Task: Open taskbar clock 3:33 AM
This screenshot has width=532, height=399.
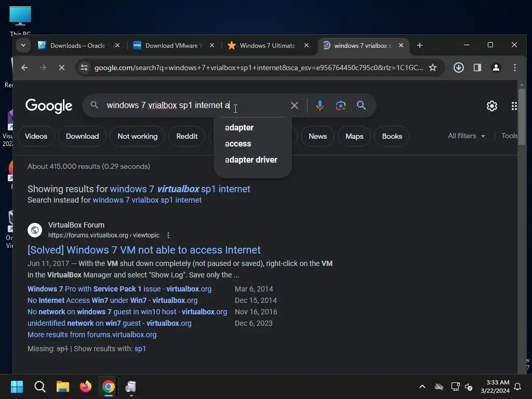Action: pyautogui.click(x=495, y=387)
